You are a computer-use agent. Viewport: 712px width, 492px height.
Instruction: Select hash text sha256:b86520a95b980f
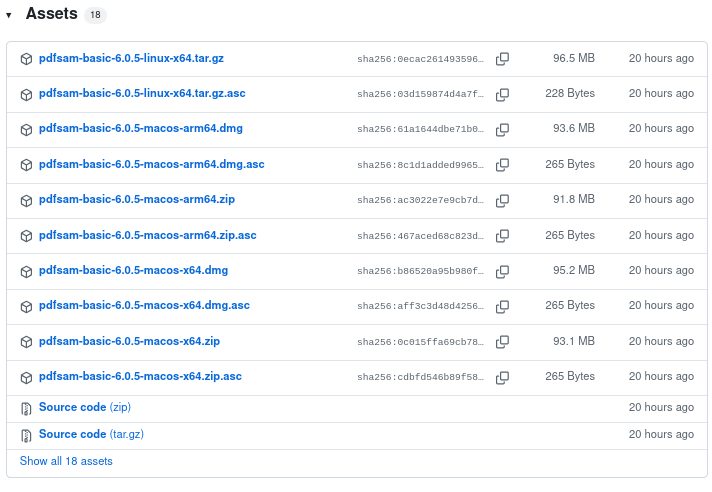420,271
